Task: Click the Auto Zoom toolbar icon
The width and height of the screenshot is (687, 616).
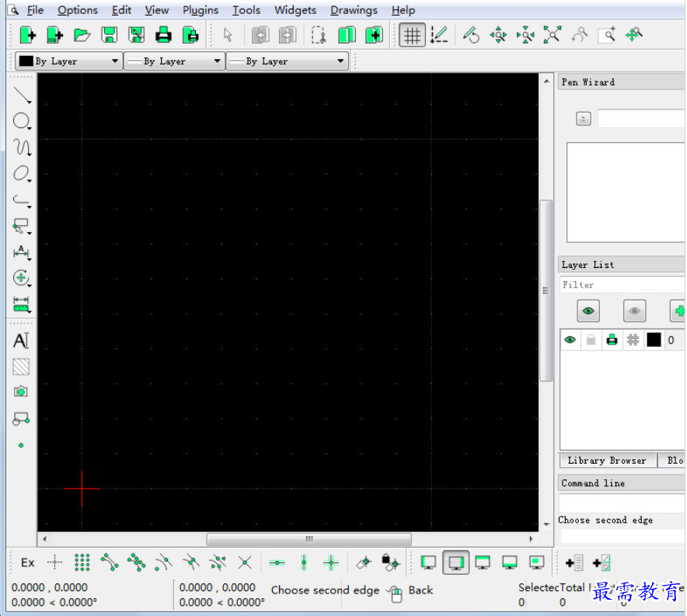Action: click(552, 35)
